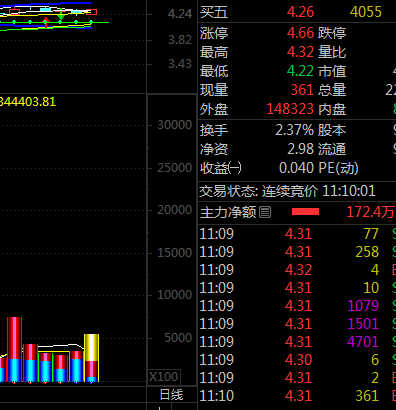Click the red up-arrow signal on the K-line chart
Viewport: 396px width, 410px height.
[46, 22]
